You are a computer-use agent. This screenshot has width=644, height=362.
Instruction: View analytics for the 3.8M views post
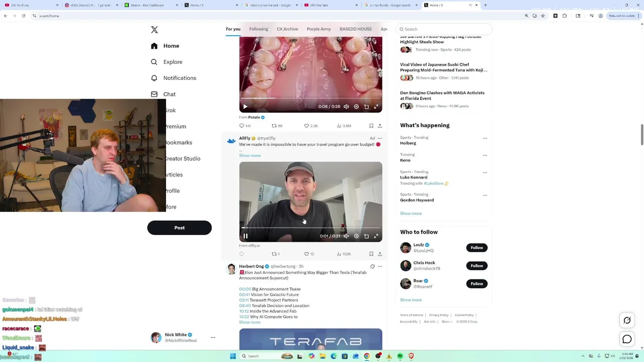tap(344, 126)
